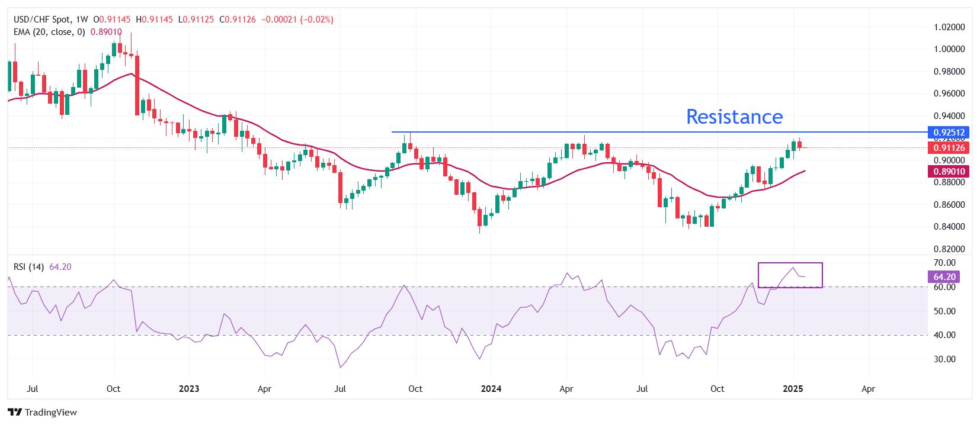Viewport: 980px width, 425px height.
Task: Select the 64.20 RSI value tag
Action: coord(944,276)
